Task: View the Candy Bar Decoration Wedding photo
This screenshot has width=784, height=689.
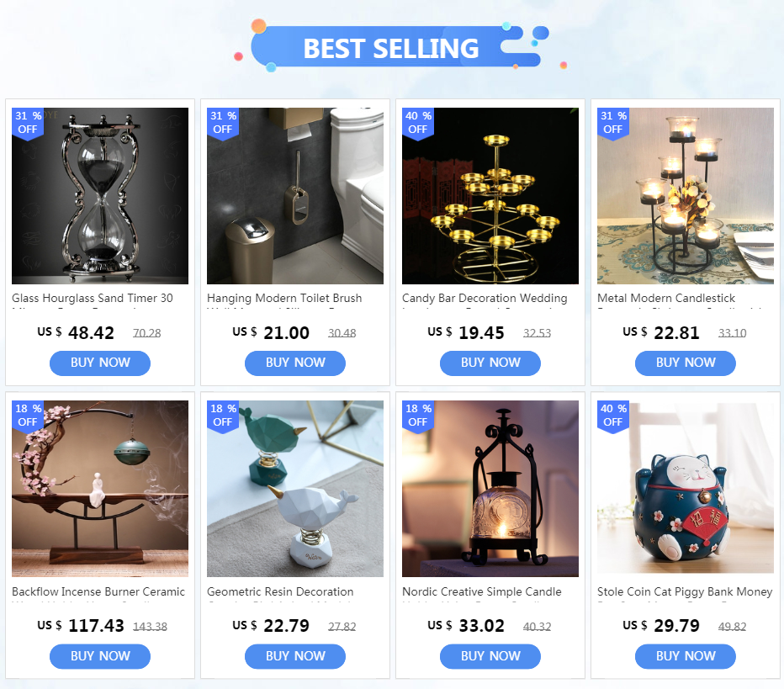Action: click(x=490, y=196)
